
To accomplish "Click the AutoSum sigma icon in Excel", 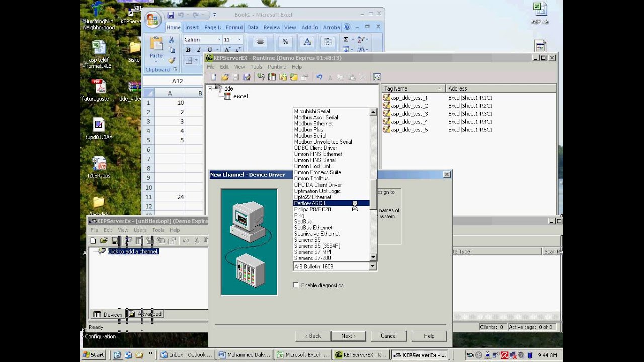I will 346,39.
